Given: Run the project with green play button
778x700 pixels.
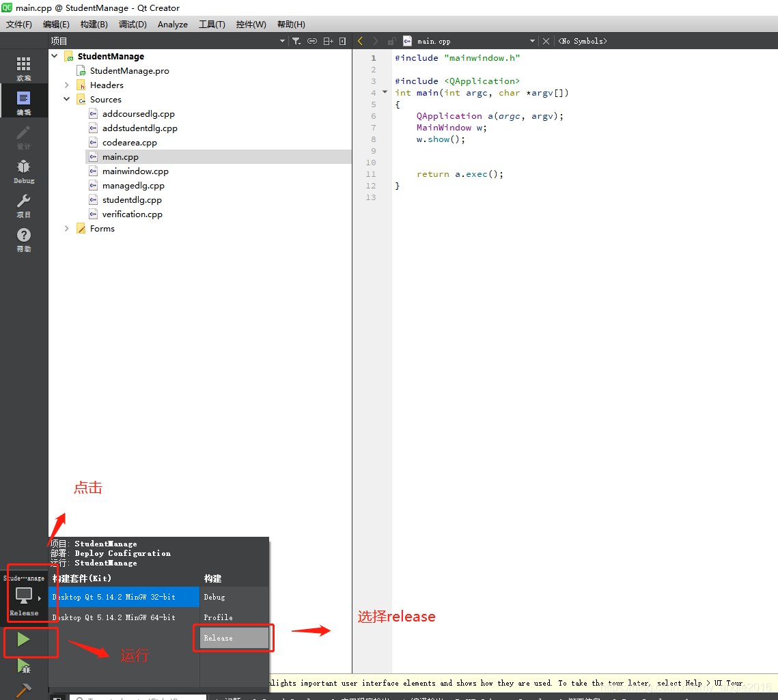Looking at the screenshot, I should 23,639.
